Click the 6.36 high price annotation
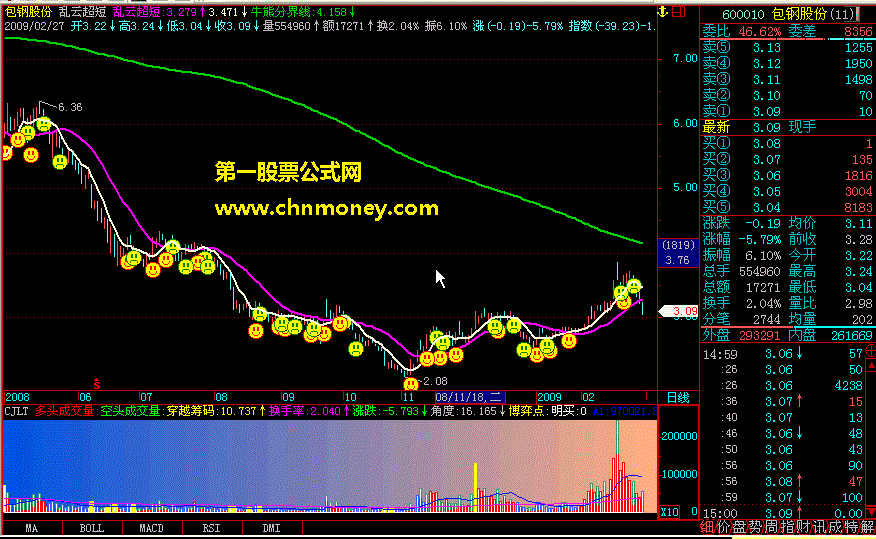The height and width of the screenshot is (539, 876). [70, 107]
